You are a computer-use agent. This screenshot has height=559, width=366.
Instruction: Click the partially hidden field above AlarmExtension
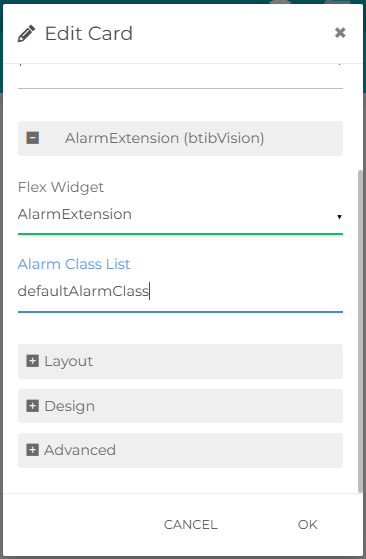pyautogui.click(x=180, y=76)
